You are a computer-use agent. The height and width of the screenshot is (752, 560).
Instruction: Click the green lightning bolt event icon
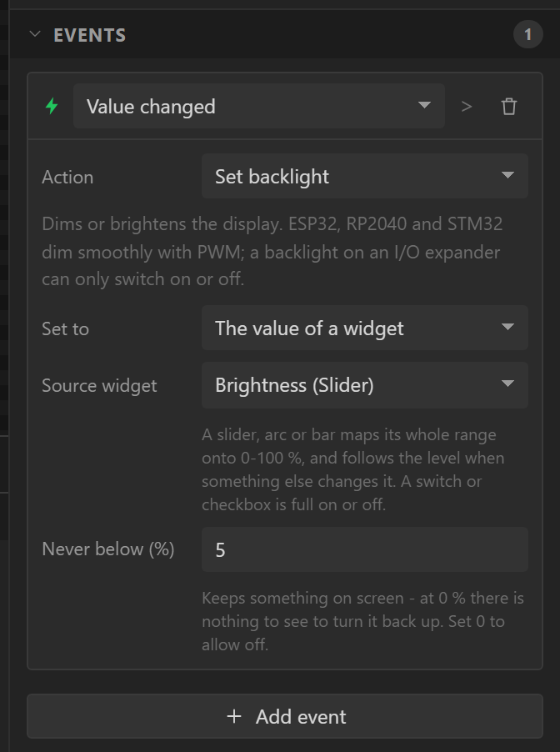pos(52,106)
